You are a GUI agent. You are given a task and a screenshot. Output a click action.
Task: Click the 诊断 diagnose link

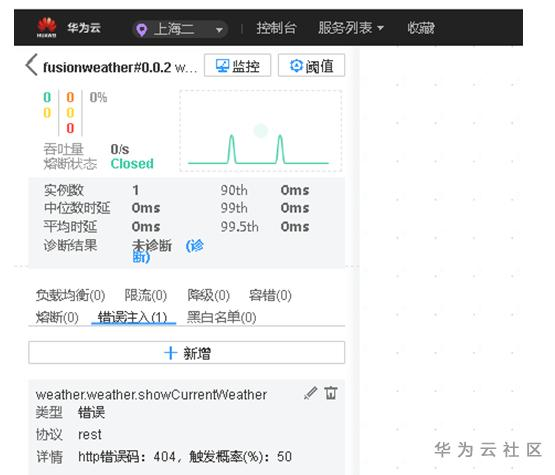click(194, 245)
